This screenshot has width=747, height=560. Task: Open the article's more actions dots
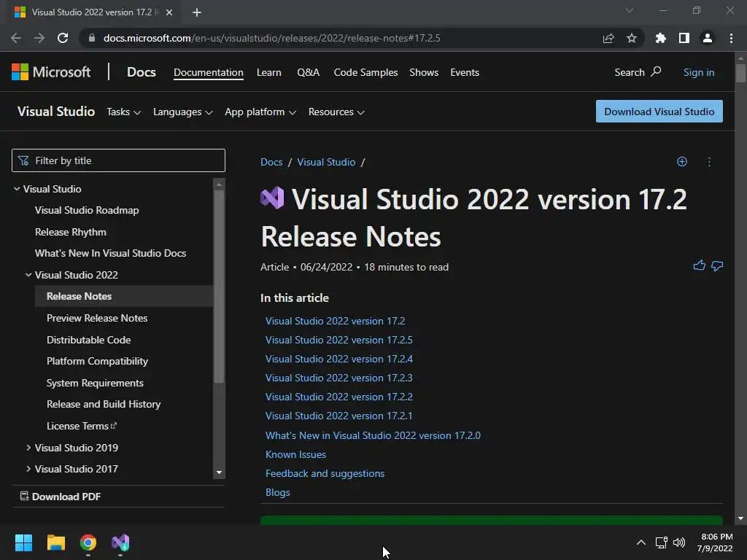(x=709, y=161)
